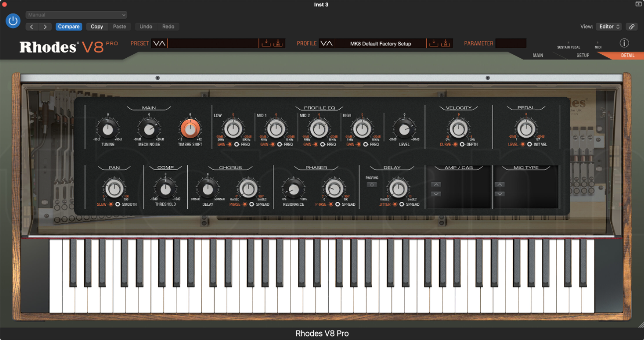Click the Undo button
This screenshot has width=644, height=340.
point(146,27)
